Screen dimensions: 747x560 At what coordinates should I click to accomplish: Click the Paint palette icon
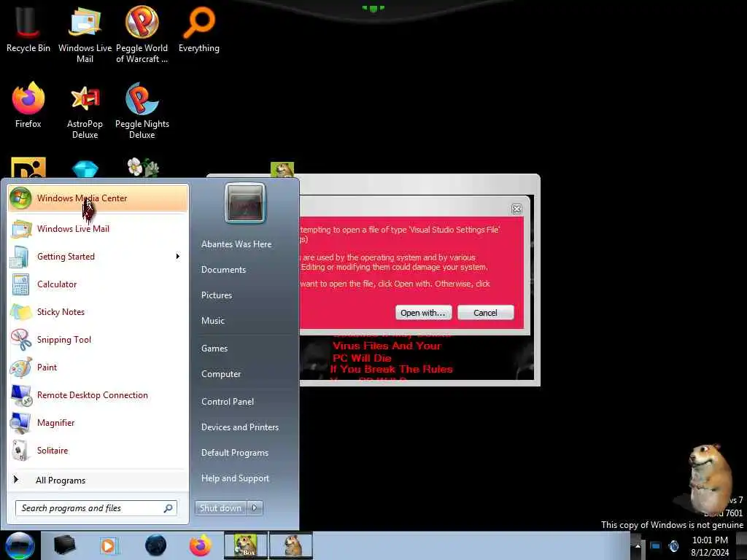point(20,367)
